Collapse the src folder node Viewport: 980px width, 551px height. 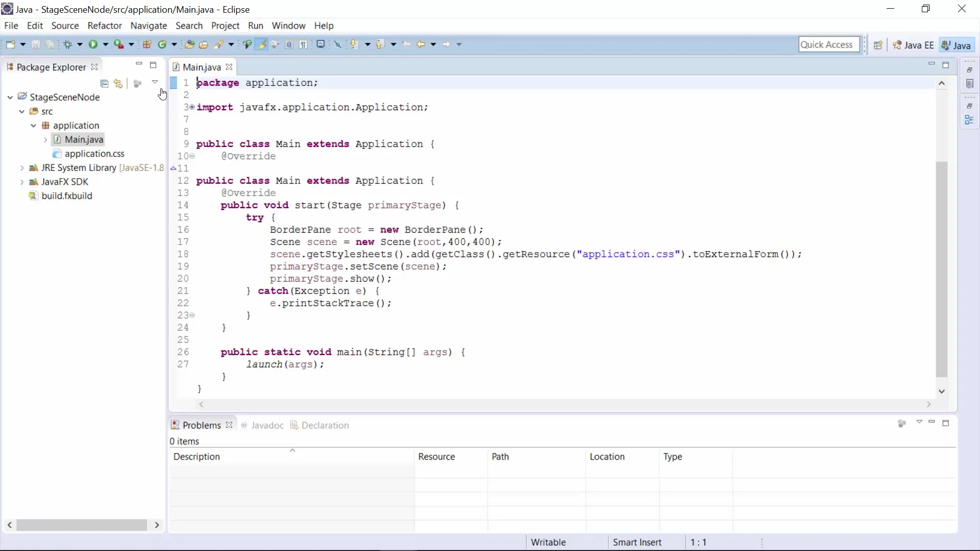pyautogui.click(x=21, y=111)
